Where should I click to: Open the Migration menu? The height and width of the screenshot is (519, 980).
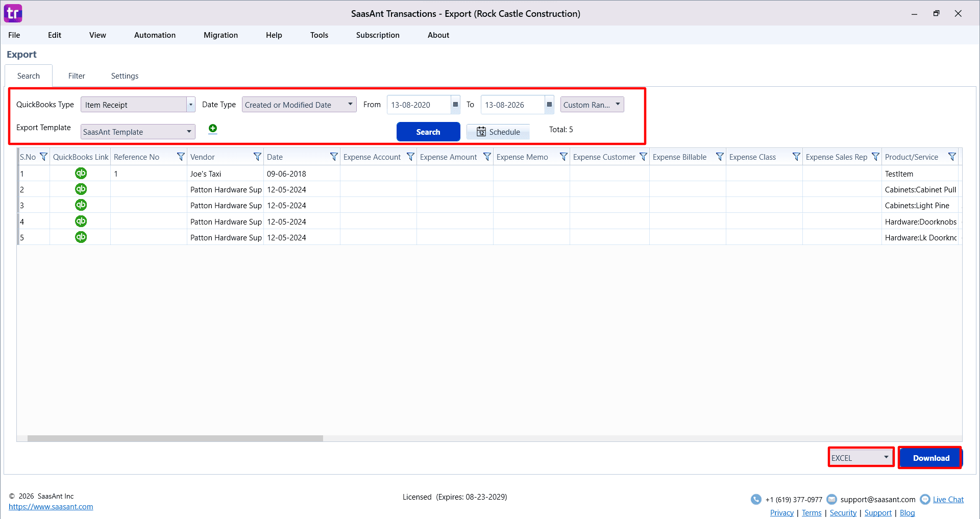point(220,35)
